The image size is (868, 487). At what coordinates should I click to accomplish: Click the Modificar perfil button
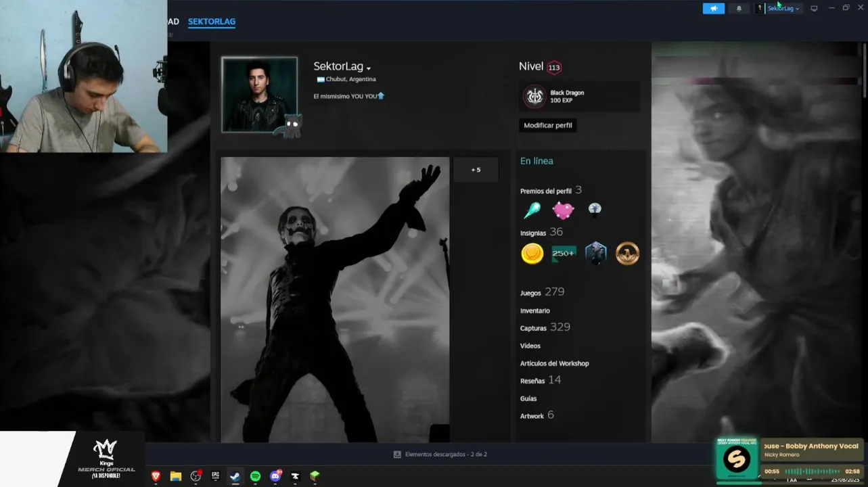pyautogui.click(x=548, y=125)
